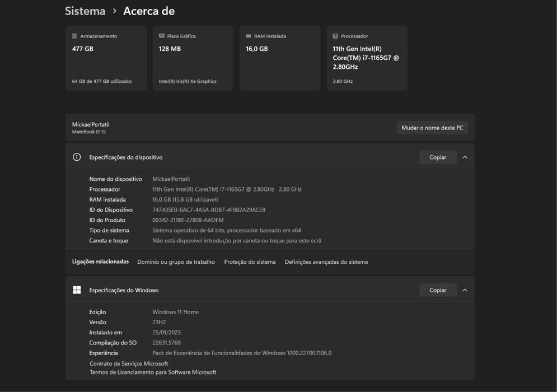The height and width of the screenshot is (392, 557).
Task: Click the Pack de Experiência de Funcionalidades value
Action: pyautogui.click(x=242, y=353)
